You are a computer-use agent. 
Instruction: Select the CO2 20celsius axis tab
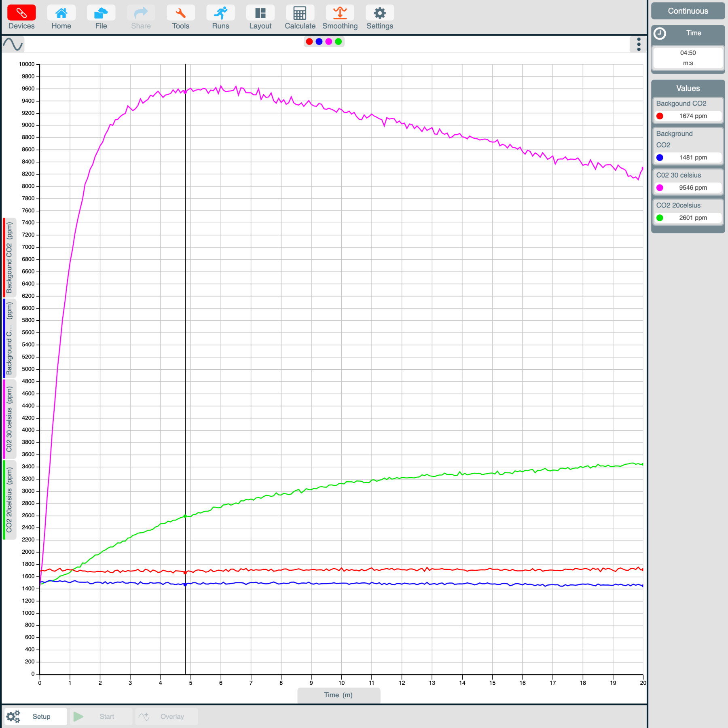point(9,499)
